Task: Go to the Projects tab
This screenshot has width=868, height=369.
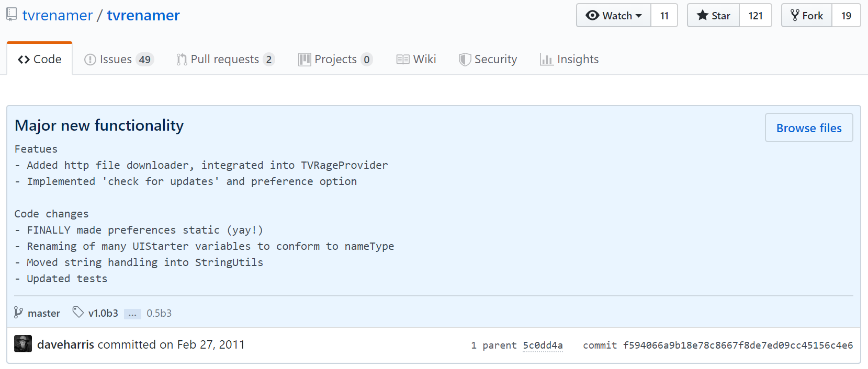Action: [335, 60]
